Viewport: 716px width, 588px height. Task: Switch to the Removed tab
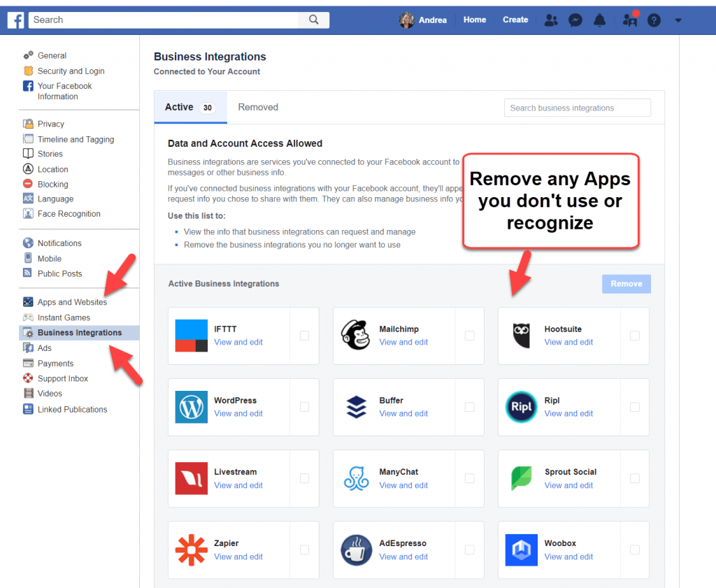click(258, 107)
